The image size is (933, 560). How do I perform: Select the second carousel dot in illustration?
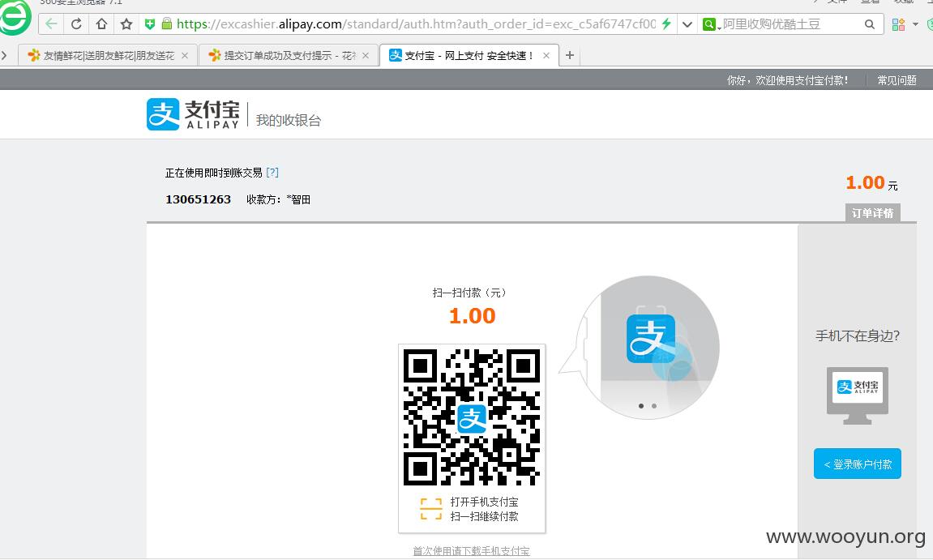pos(654,406)
